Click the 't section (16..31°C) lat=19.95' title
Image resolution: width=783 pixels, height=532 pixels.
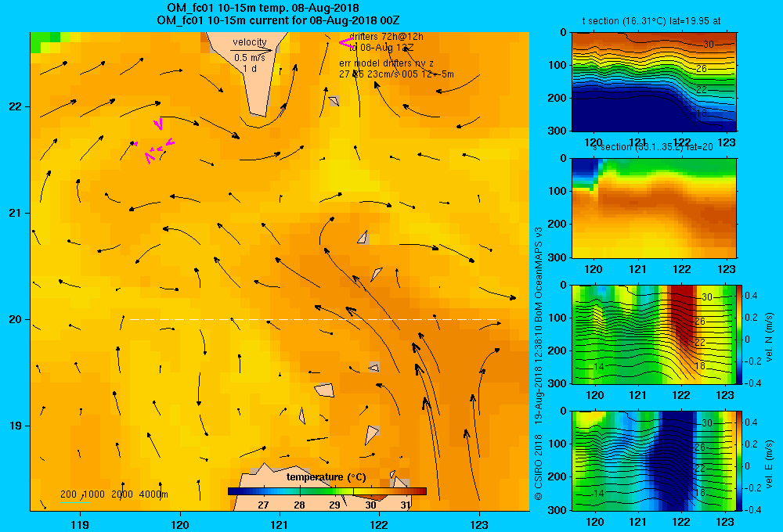coord(651,21)
